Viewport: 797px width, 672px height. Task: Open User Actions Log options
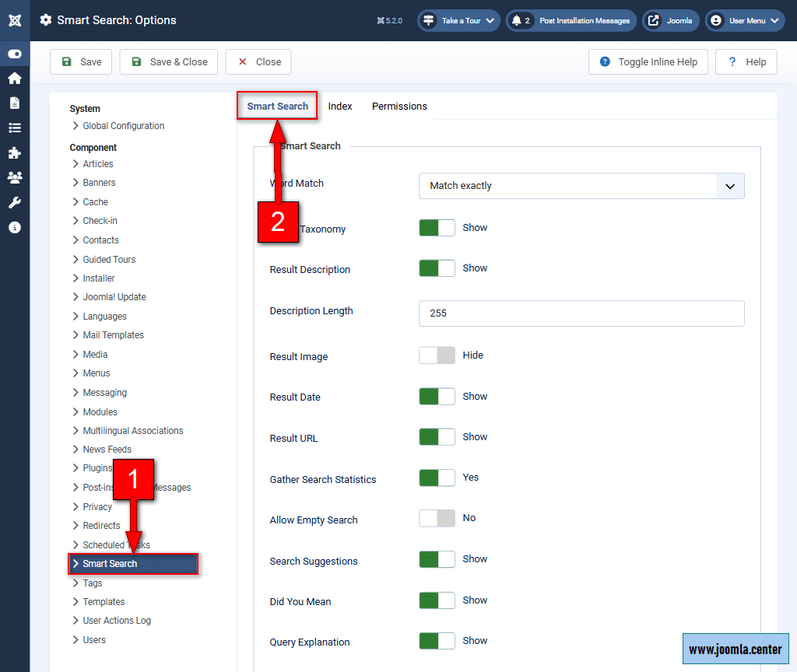[117, 621]
